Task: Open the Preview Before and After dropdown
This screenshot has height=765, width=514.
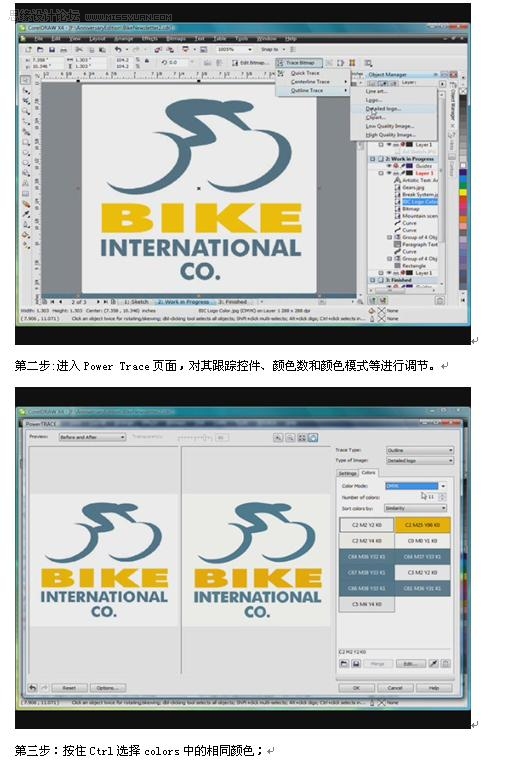Action: point(92,437)
